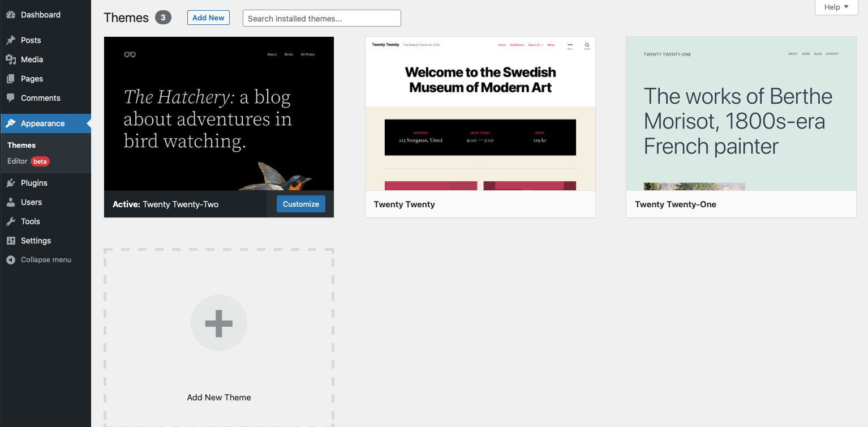The image size is (868, 427).
Task: Open the Dashboard via its gauge icon
Action: (x=12, y=15)
